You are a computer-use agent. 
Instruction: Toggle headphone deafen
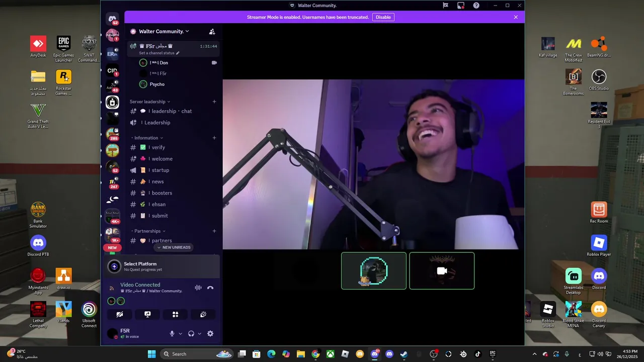point(191,333)
